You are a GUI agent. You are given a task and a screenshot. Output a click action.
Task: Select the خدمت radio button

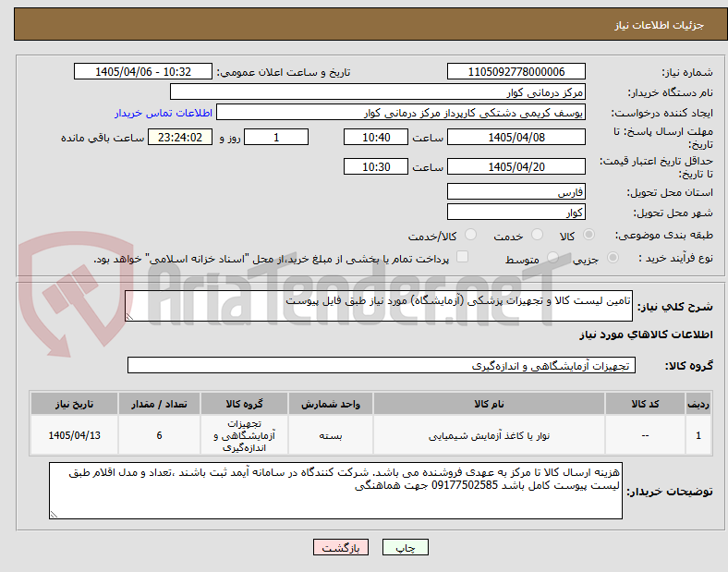537,235
